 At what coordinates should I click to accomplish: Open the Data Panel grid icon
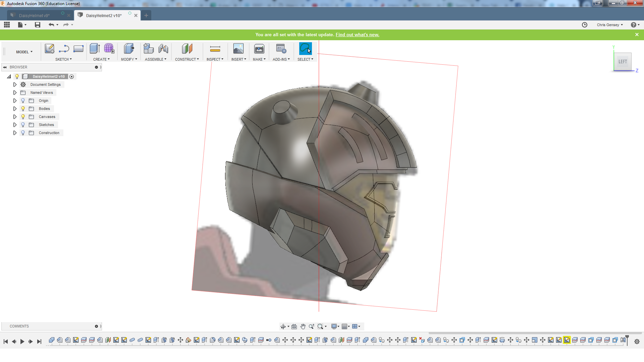(7, 25)
